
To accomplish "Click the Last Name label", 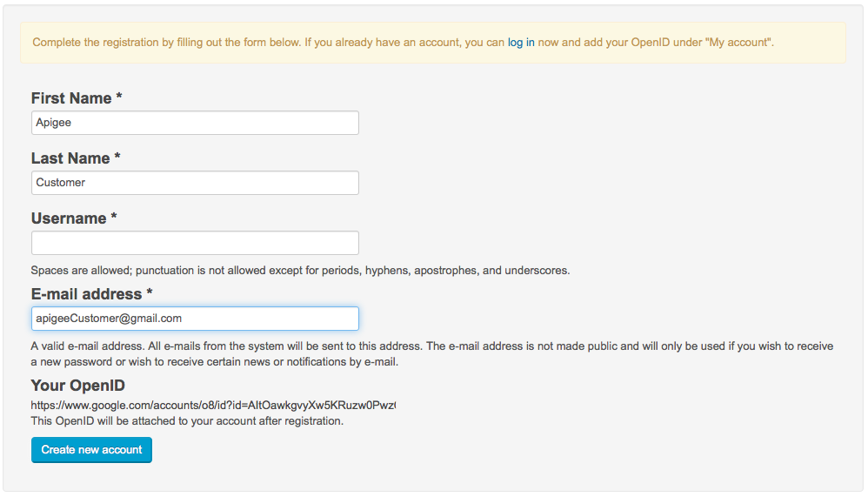I will pyautogui.click(x=70, y=158).
